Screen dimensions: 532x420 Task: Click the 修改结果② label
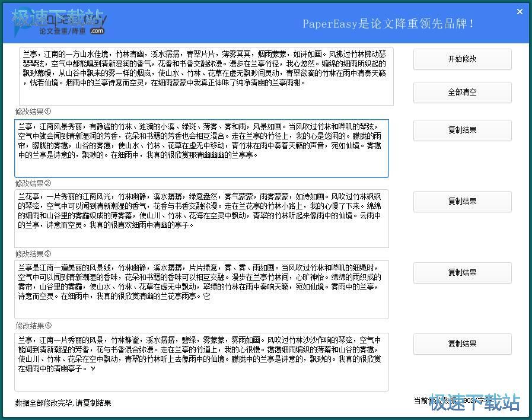tap(33, 183)
